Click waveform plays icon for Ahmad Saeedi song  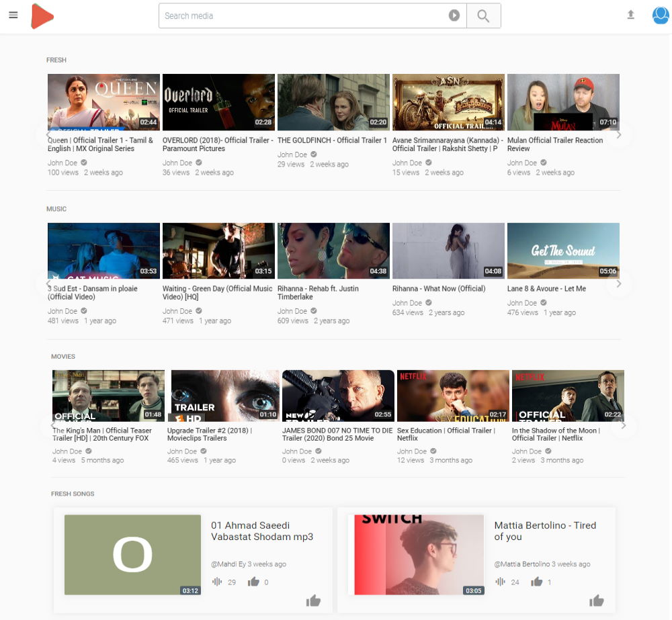tap(217, 582)
